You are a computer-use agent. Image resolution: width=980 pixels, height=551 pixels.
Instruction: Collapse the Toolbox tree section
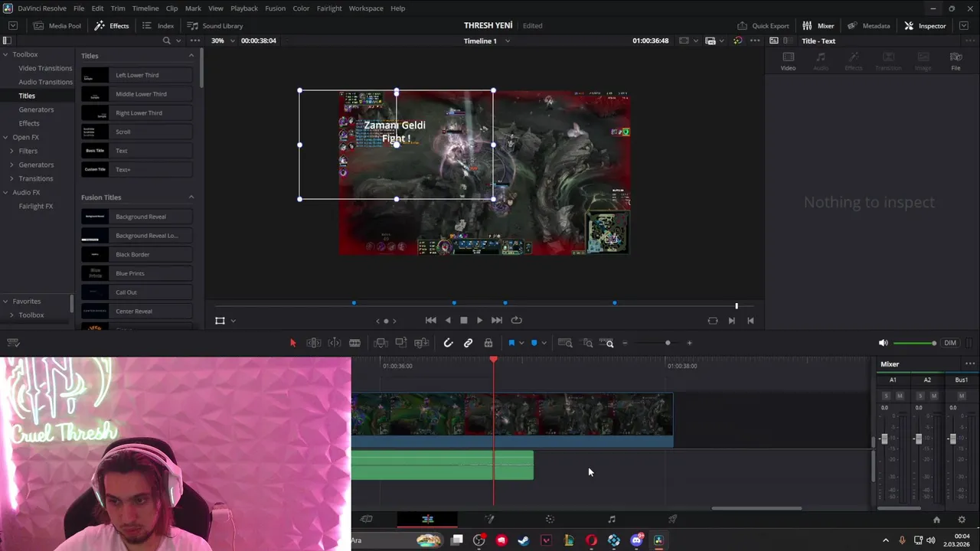[x=5, y=54]
